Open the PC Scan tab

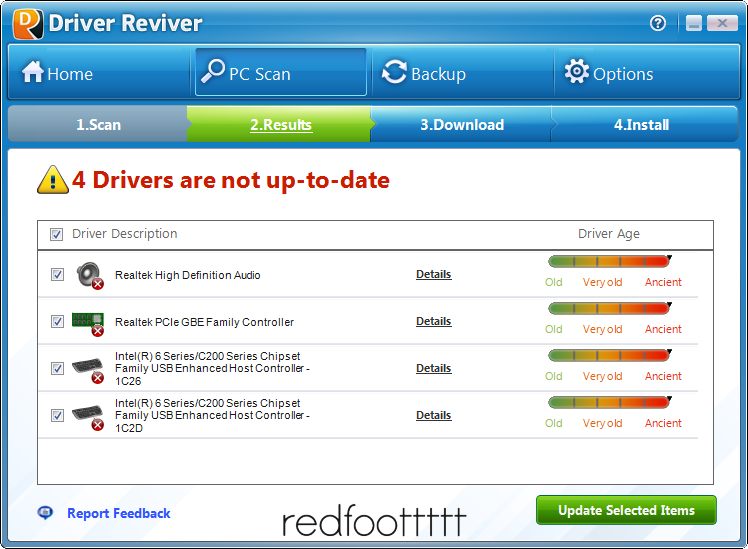281,72
